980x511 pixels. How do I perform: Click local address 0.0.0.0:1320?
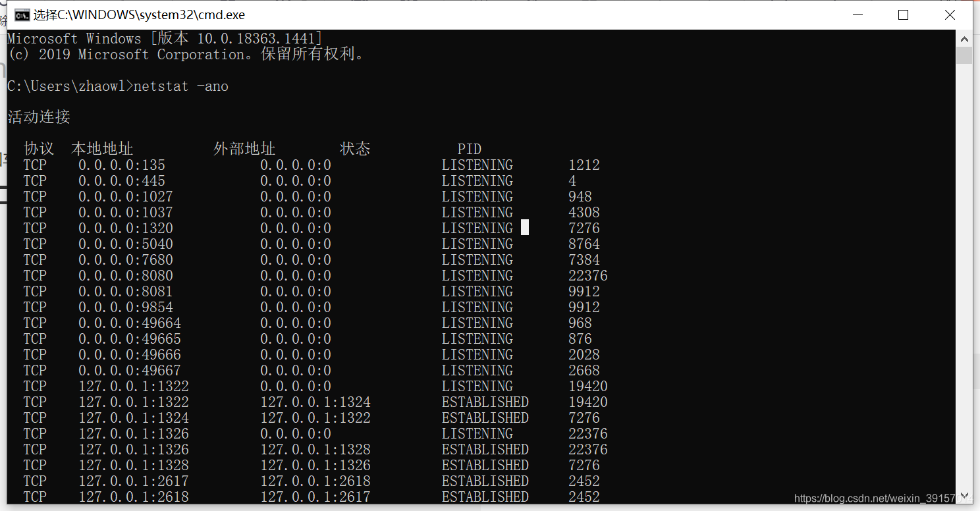point(126,228)
